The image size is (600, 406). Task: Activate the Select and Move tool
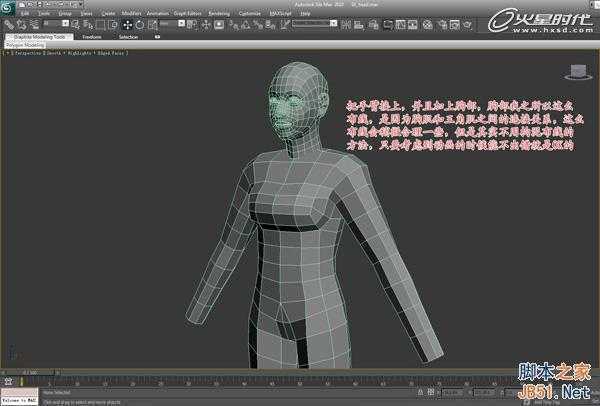point(127,25)
